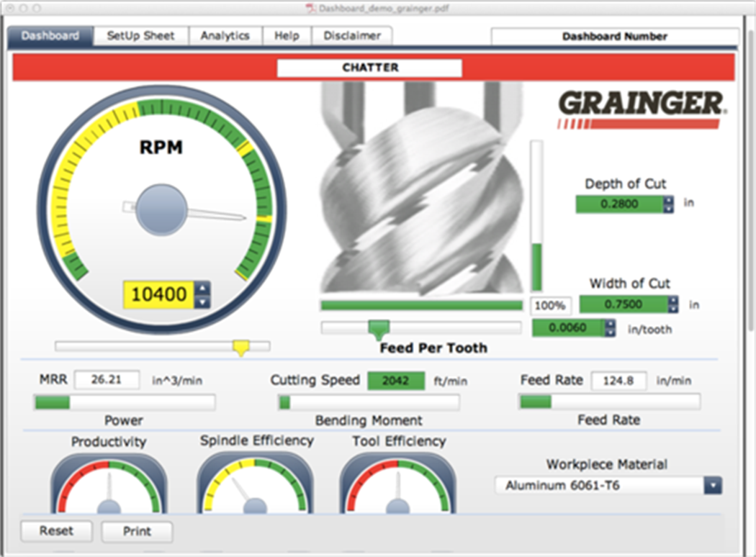Click the Print button
This screenshot has width=756, height=557.
[137, 532]
